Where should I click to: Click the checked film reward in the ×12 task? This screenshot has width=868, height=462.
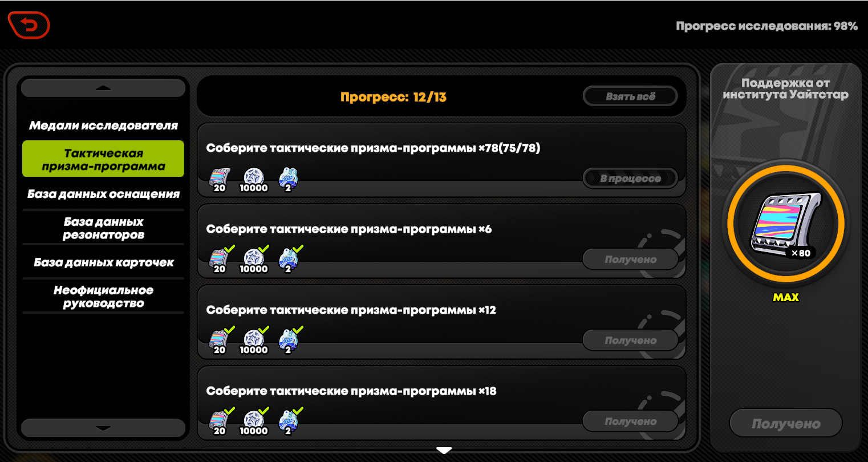point(220,342)
